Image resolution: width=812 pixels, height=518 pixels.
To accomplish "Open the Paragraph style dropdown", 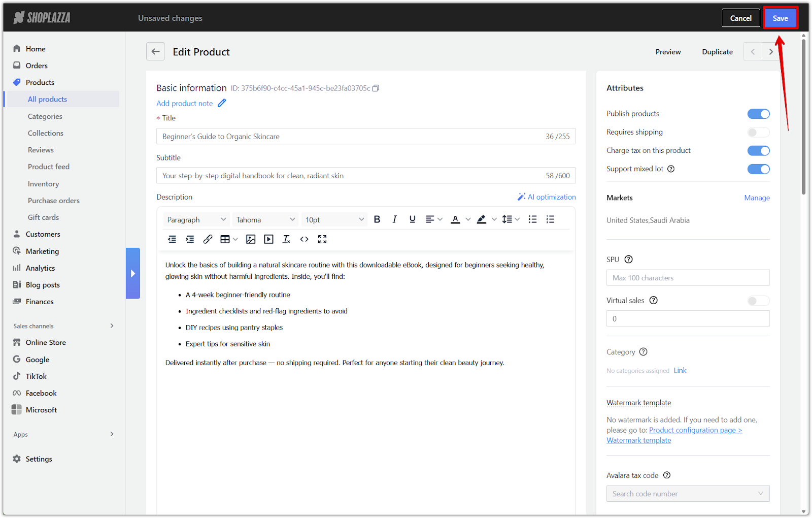I will [x=196, y=219].
